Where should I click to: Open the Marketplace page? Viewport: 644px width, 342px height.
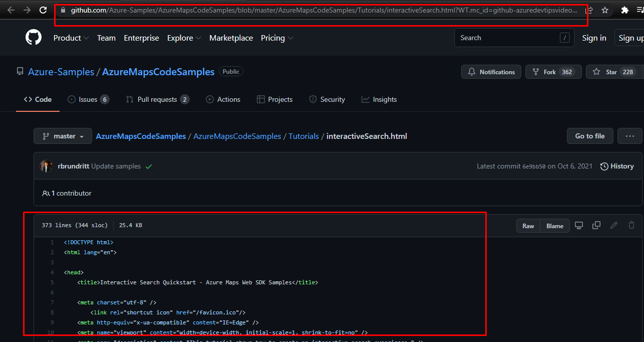[x=231, y=38]
